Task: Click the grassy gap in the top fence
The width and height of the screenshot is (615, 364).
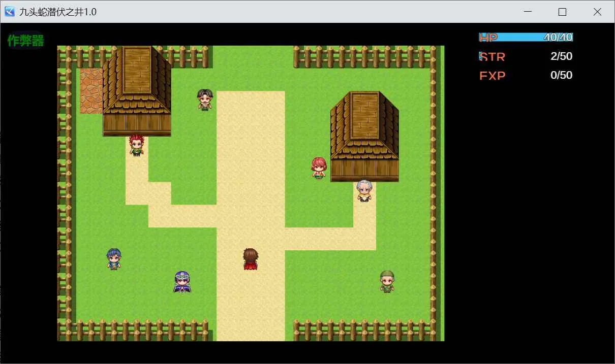Action: coord(253,57)
